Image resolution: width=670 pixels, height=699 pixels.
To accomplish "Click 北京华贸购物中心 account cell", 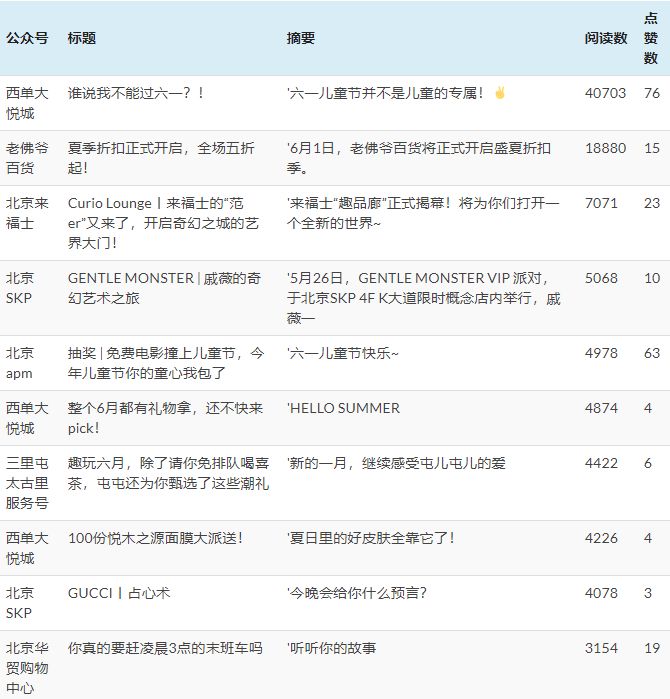I will point(27,668).
